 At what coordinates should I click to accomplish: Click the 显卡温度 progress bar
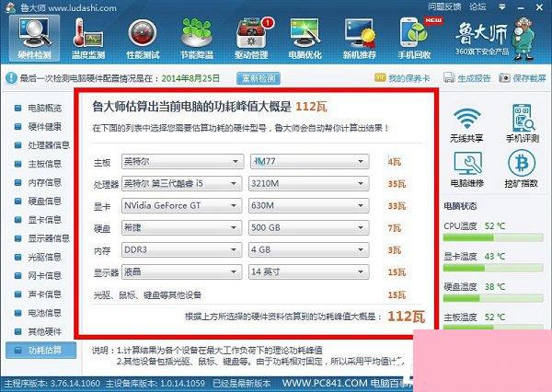pos(493,268)
